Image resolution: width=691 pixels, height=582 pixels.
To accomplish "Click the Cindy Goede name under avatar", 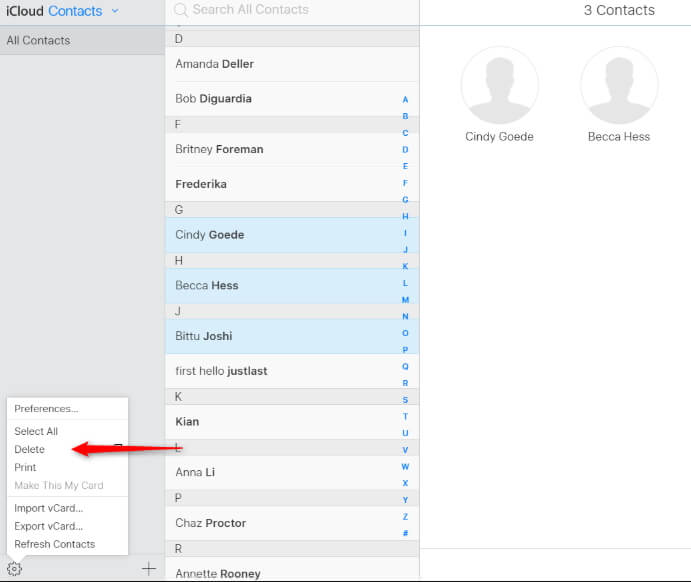I will 499,137.
